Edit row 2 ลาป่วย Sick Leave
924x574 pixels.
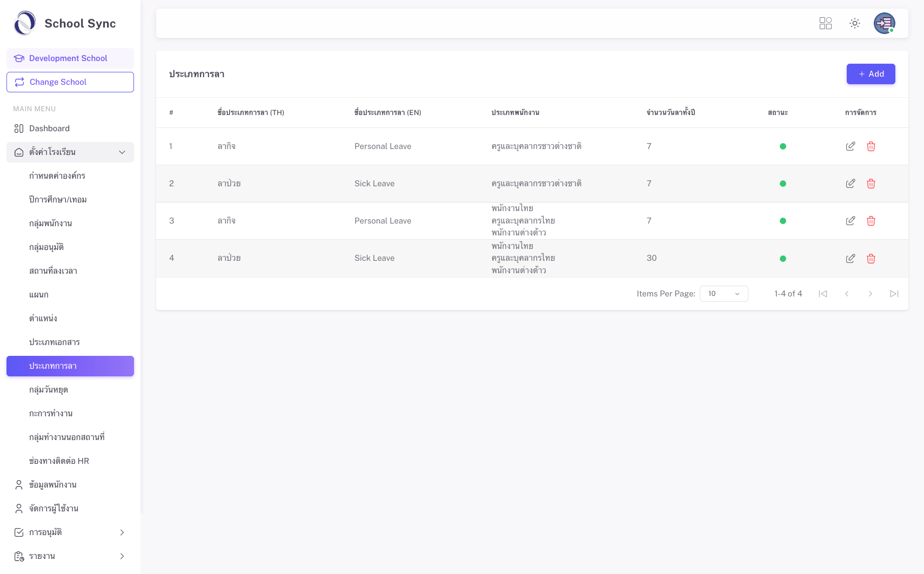coord(851,184)
